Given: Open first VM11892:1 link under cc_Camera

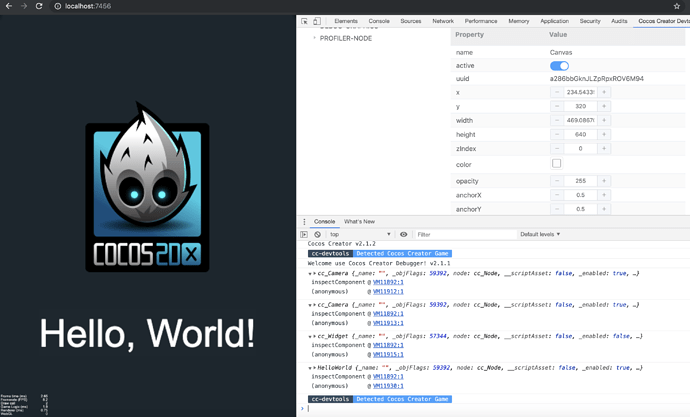Looking at the screenshot, I should 388,282.
